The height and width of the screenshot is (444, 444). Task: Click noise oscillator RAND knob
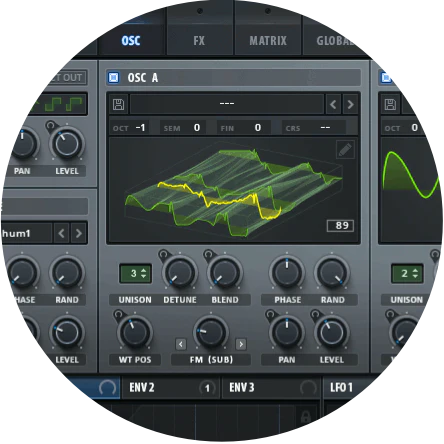tap(67, 273)
